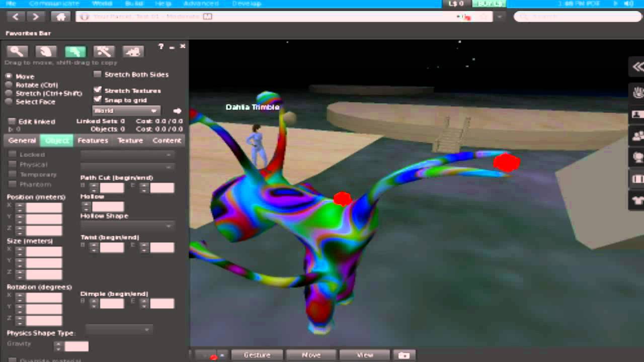Switch to the Features tab

click(93, 141)
